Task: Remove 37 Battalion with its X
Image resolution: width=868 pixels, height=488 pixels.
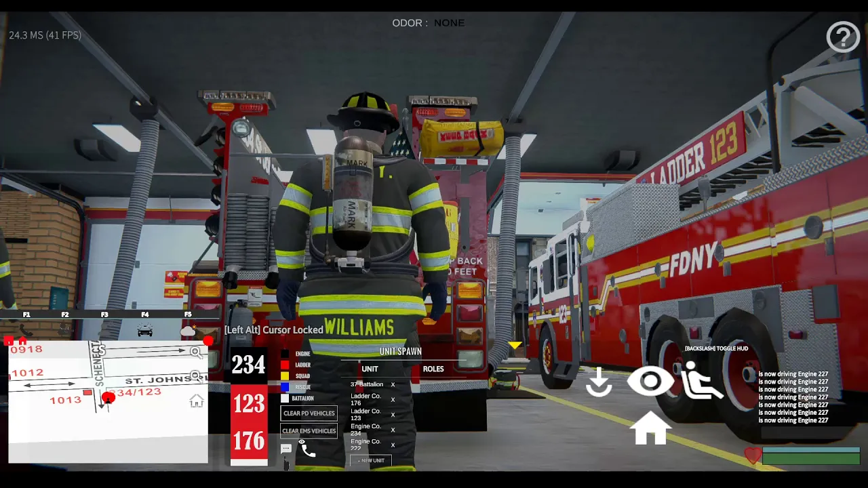Action: point(393,384)
